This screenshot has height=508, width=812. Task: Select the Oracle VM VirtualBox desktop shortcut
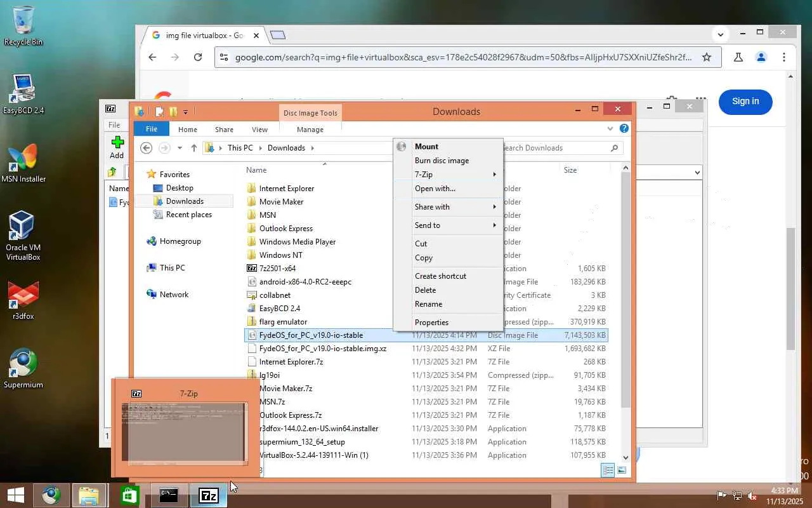[23, 236]
